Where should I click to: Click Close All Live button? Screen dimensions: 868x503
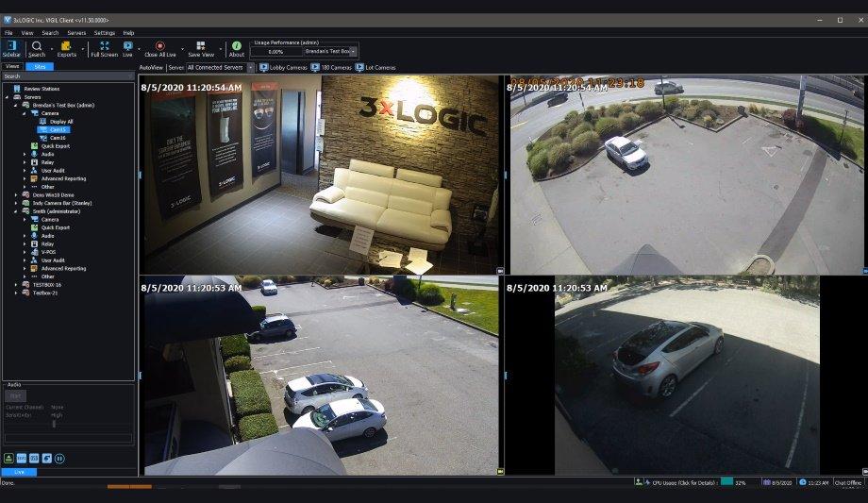pos(160,49)
